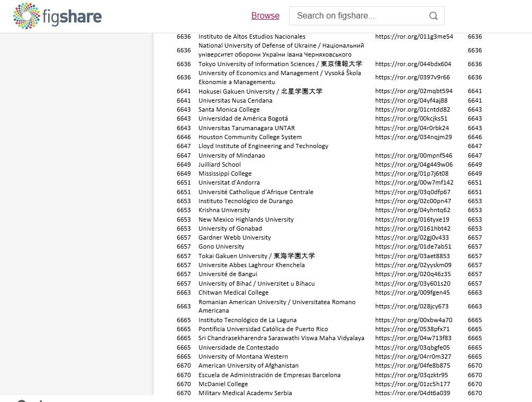Select the New Mexico Highlands University name
532x402 pixels.
[x=246, y=220]
